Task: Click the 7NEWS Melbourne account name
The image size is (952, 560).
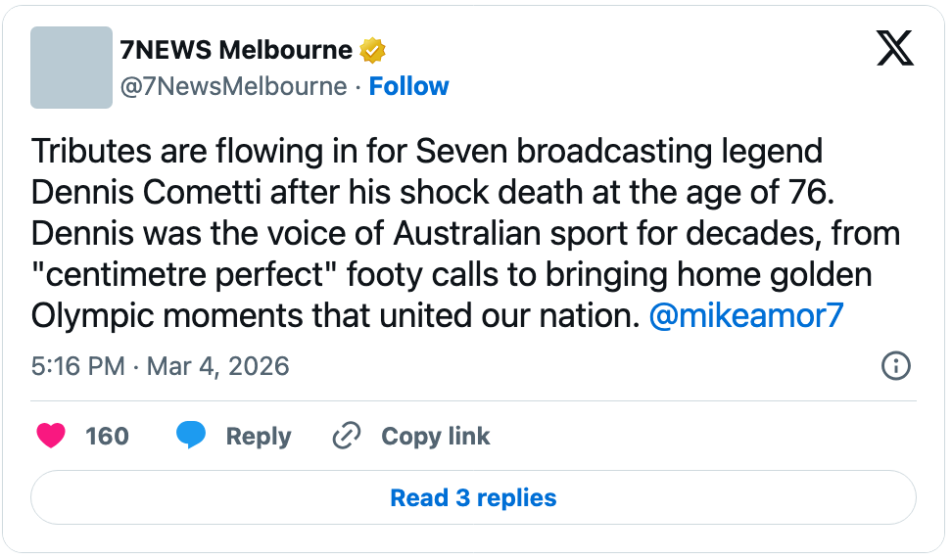Action: coord(235,50)
